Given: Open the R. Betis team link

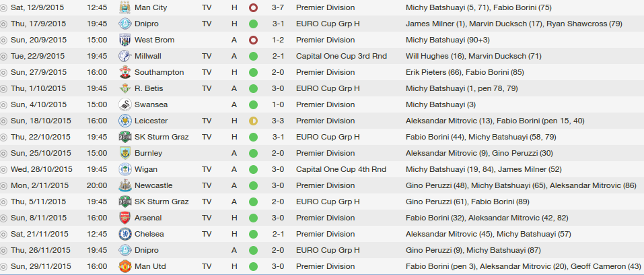Looking at the screenshot, I should 149,88.
